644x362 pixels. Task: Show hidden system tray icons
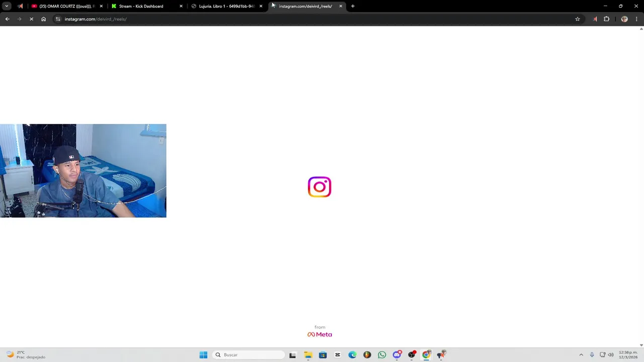[x=581, y=355]
